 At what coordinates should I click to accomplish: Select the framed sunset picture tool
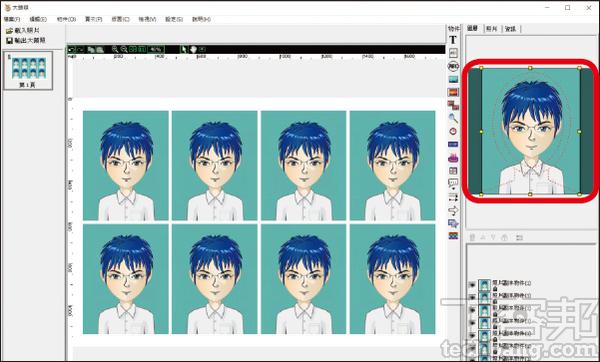453,92
